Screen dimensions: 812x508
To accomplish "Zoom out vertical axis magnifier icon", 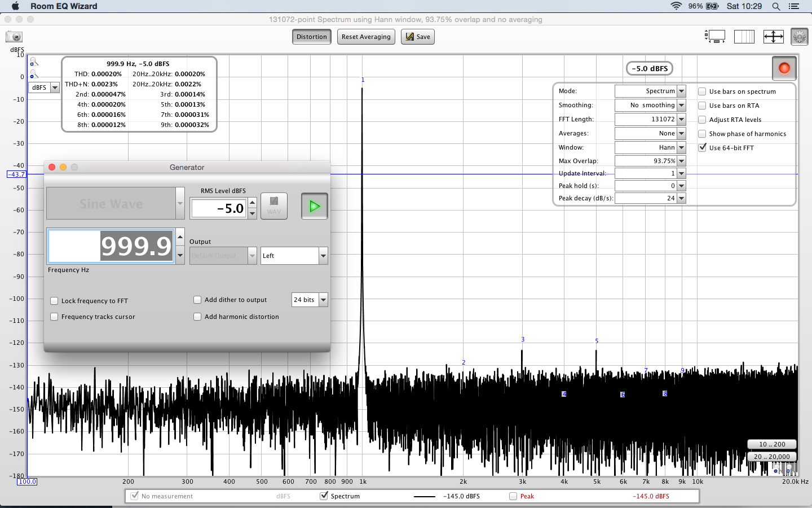I will click(34, 74).
